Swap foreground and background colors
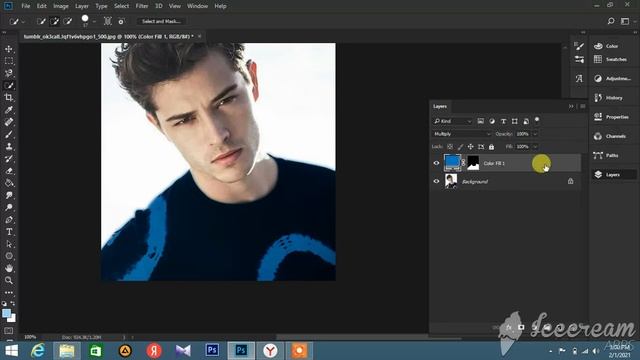The height and width of the screenshot is (360, 640). (x=13, y=304)
